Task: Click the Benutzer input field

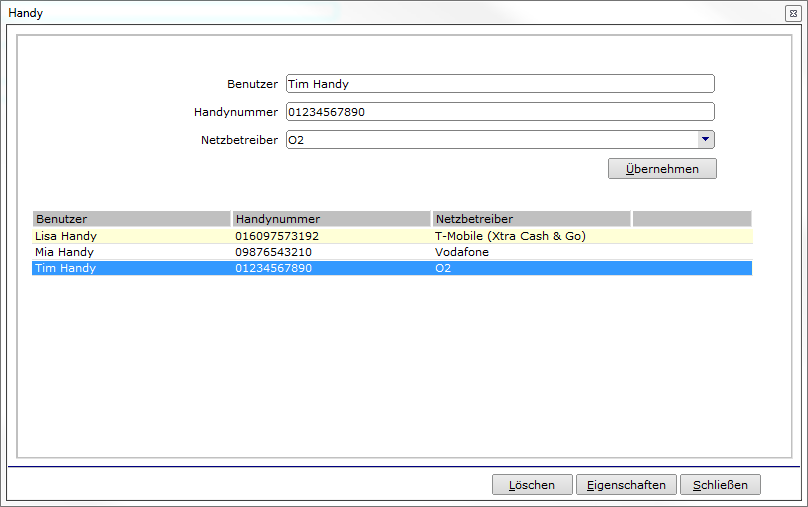Action: click(500, 83)
